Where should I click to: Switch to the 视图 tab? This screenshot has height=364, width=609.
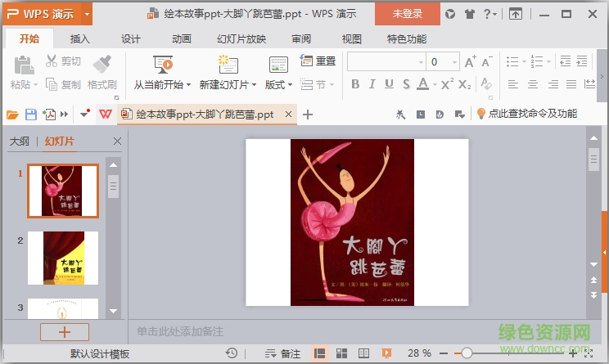coord(351,38)
